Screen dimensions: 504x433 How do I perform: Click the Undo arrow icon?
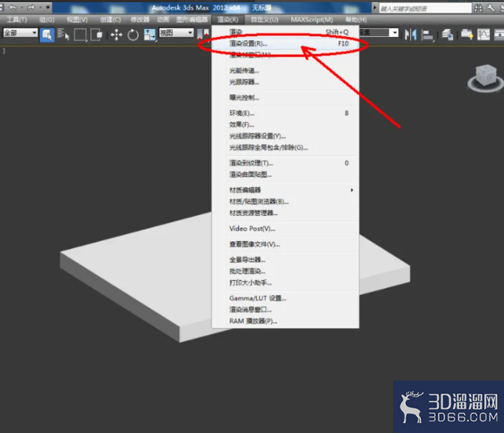[13, 7]
